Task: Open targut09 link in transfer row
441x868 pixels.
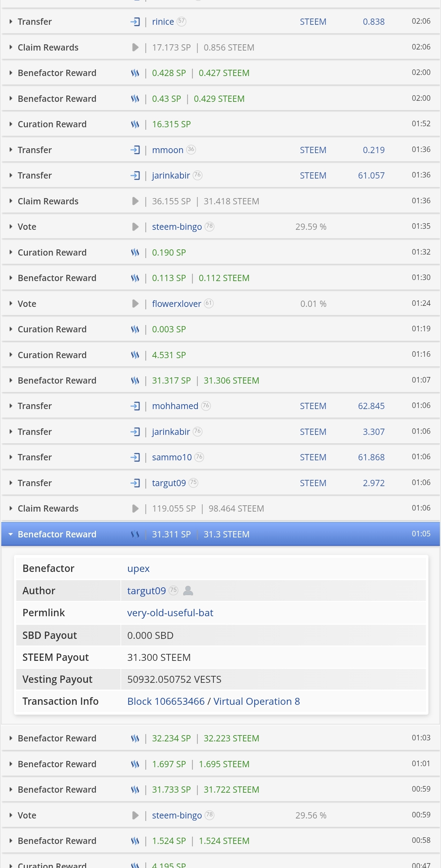Action: [x=169, y=483]
